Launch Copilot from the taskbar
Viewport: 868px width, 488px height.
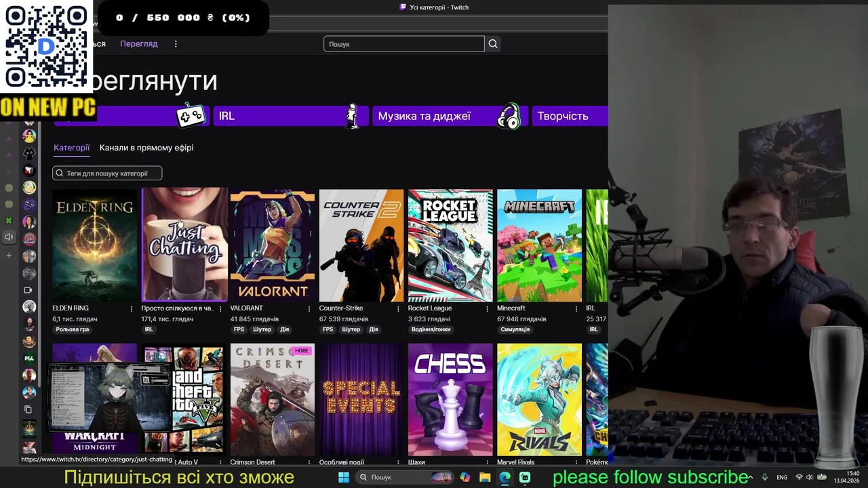465,477
